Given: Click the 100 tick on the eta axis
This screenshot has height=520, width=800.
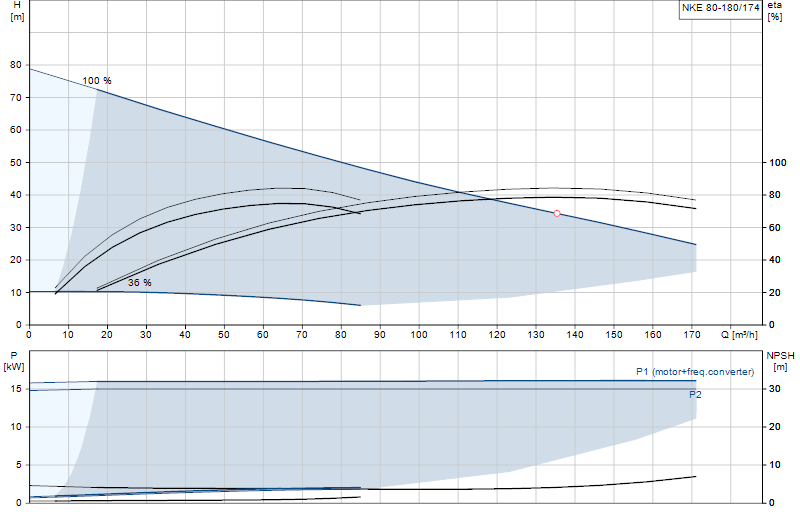Looking at the screenshot, I should 778,162.
